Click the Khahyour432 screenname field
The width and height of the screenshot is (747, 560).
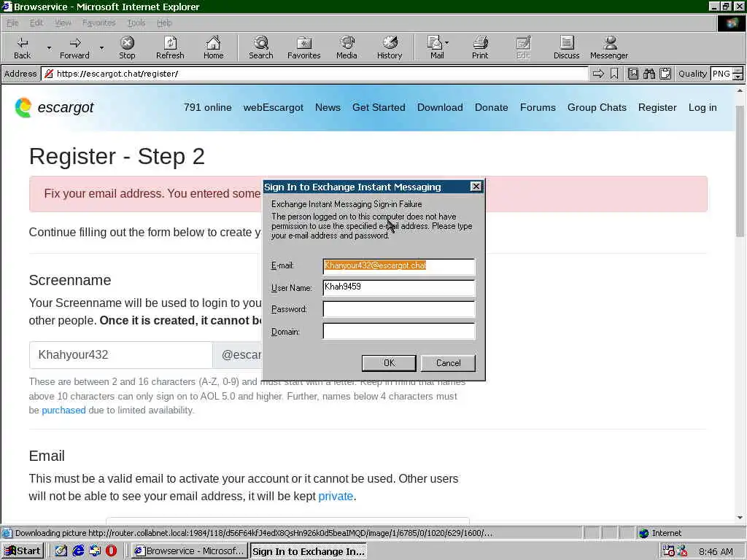[x=121, y=355]
